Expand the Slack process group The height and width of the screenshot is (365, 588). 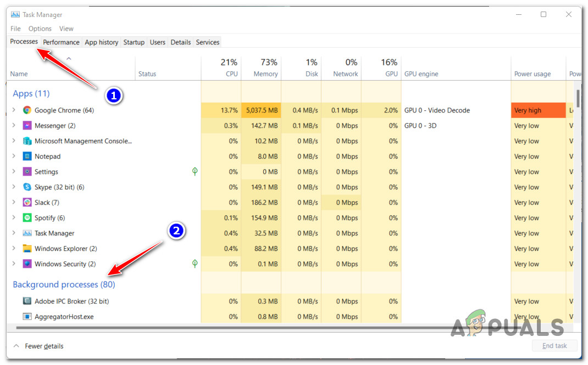(14, 202)
